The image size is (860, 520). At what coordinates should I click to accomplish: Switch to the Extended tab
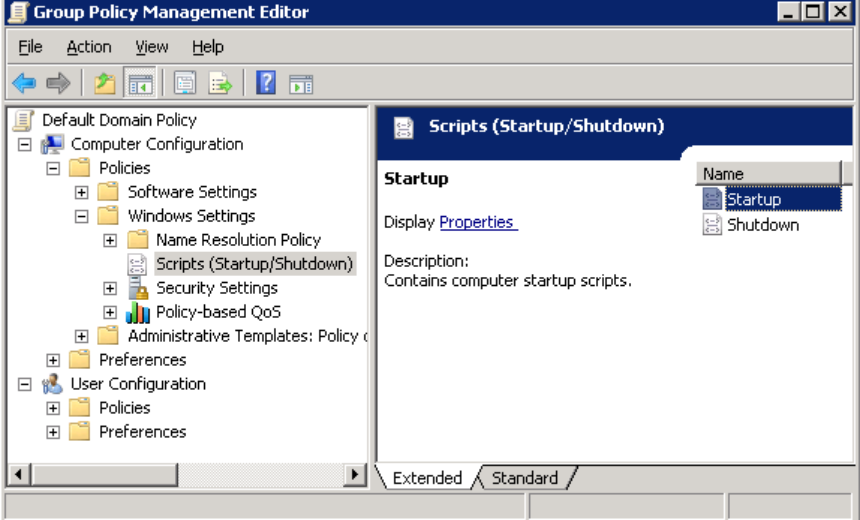[x=427, y=478]
